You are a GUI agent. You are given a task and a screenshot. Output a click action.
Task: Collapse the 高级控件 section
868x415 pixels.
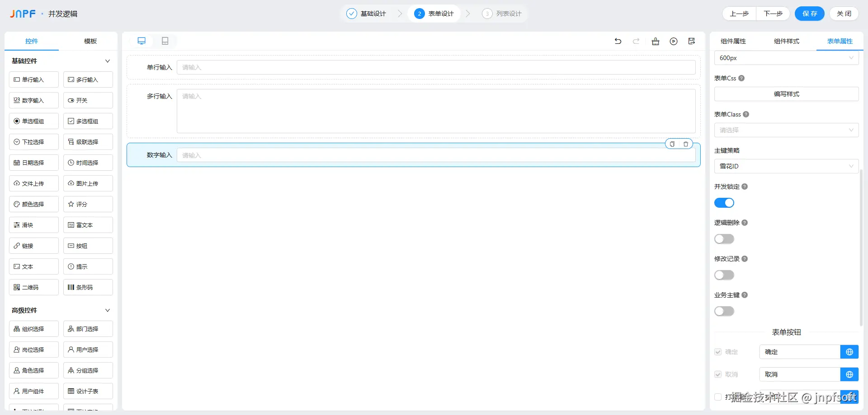[x=108, y=310]
